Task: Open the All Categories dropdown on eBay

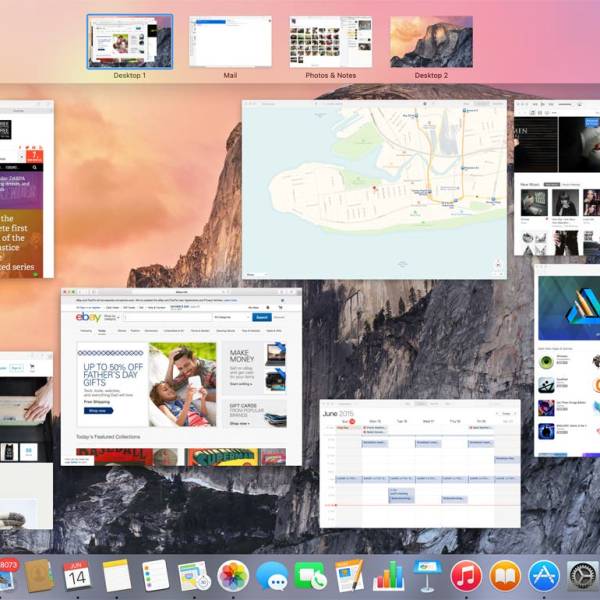Action: [231, 317]
